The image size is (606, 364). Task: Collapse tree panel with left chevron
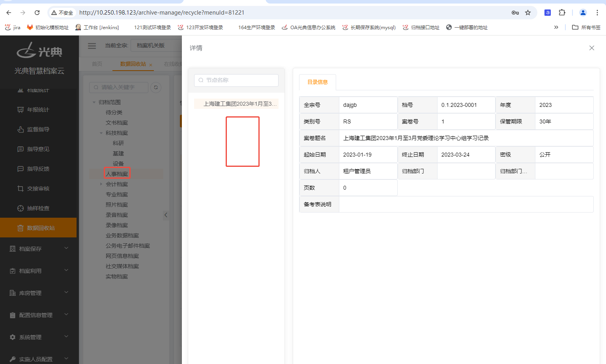(x=166, y=215)
